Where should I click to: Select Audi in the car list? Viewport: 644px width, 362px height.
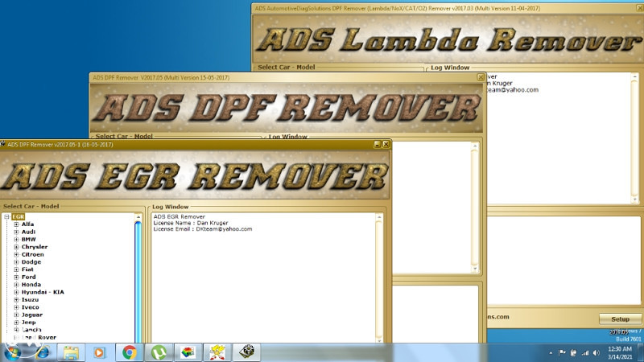(28, 232)
